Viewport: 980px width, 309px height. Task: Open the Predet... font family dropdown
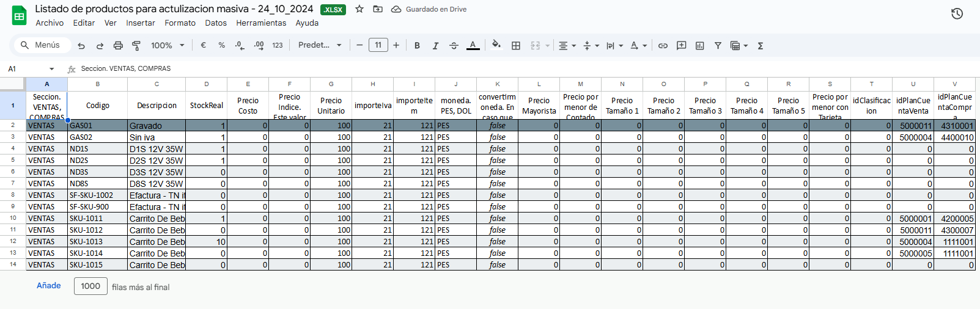pos(320,45)
